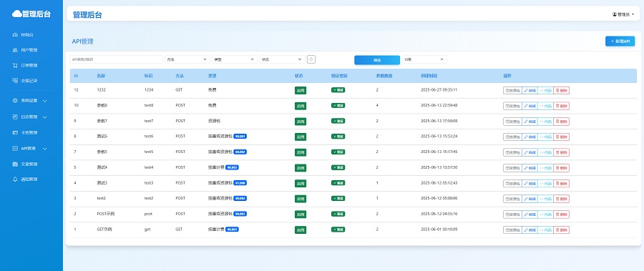Click the name cell GET示例
This screenshot has width=644, height=271.
(x=104, y=229)
